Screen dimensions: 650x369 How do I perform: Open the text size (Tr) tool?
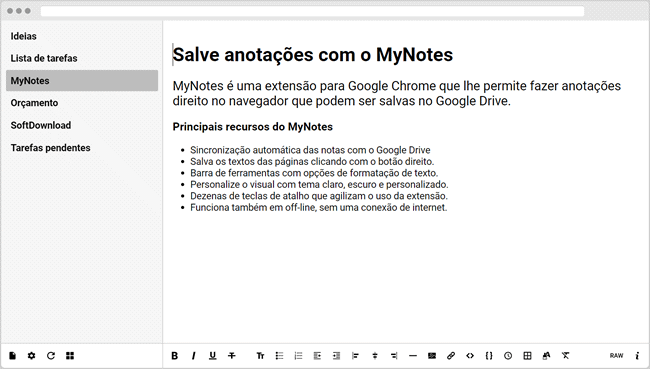tap(260, 356)
